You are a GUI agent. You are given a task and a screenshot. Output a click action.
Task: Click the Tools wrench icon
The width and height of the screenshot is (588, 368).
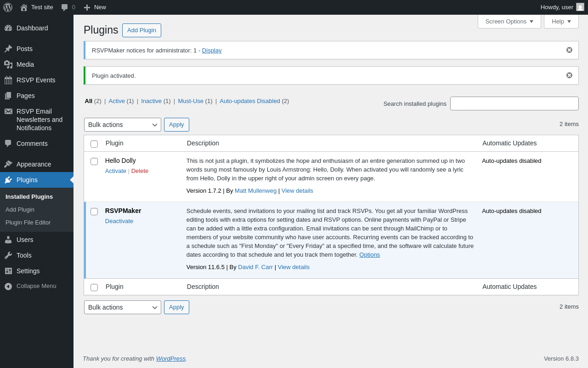(x=8, y=255)
